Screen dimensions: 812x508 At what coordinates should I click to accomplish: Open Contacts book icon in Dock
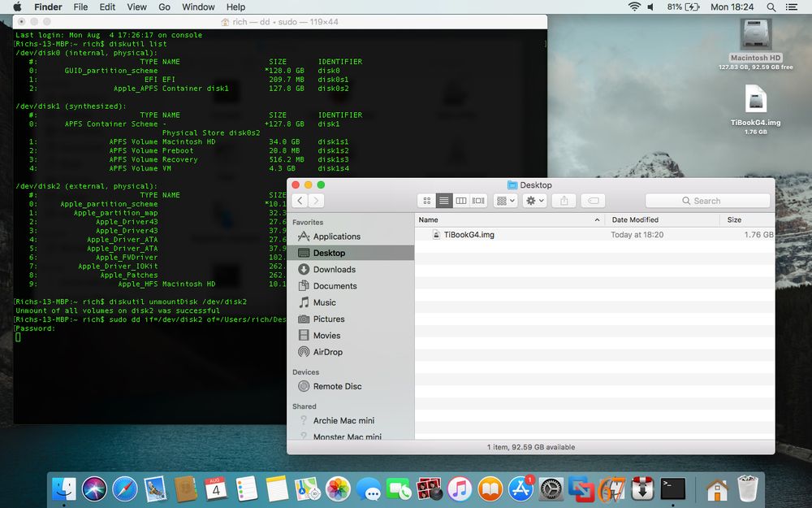click(185, 488)
